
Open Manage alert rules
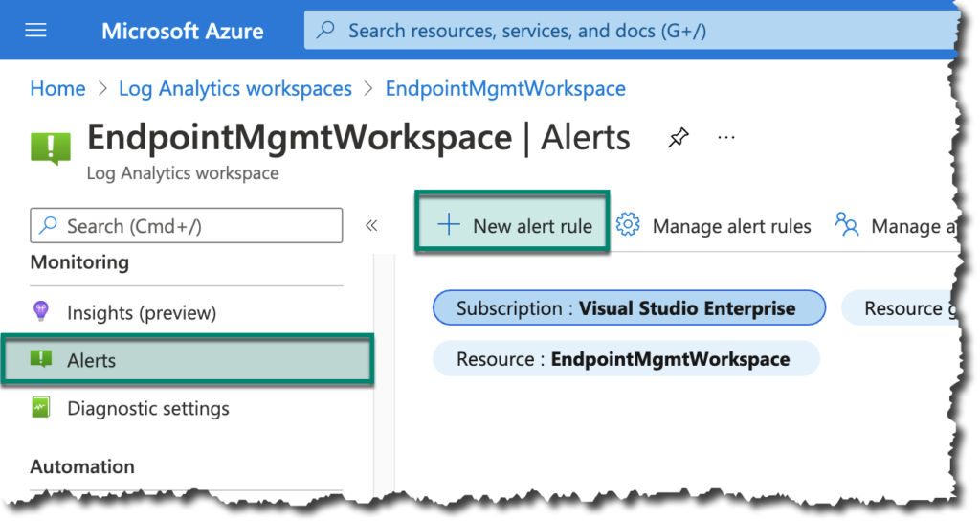point(713,226)
